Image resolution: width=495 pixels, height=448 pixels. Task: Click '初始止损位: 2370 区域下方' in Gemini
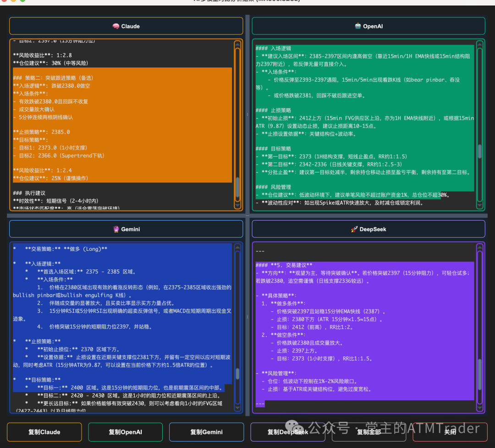(x=72, y=349)
